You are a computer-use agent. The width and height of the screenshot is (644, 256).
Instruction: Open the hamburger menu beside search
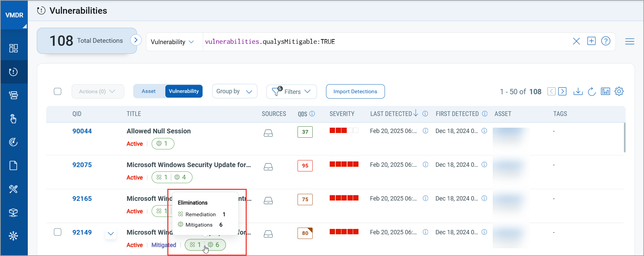[x=630, y=41]
